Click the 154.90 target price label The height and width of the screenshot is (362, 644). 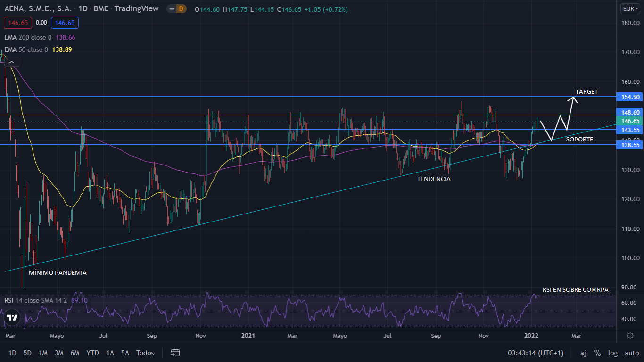(x=630, y=97)
